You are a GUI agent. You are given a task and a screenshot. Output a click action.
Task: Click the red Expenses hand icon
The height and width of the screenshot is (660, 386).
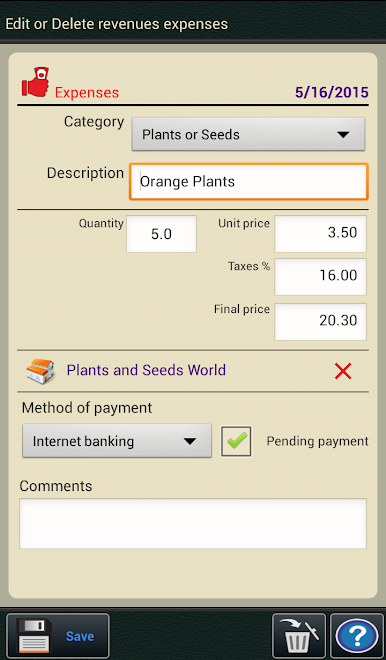(35, 82)
